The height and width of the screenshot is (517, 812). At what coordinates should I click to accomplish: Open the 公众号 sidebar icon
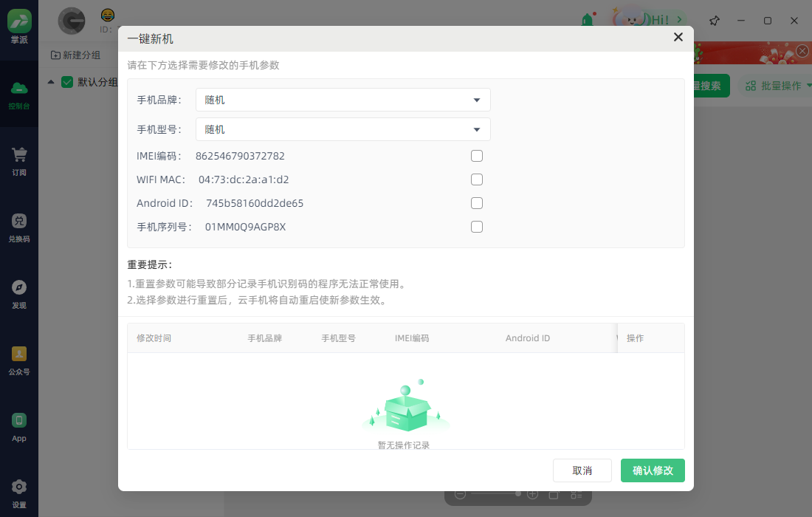coord(19,360)
